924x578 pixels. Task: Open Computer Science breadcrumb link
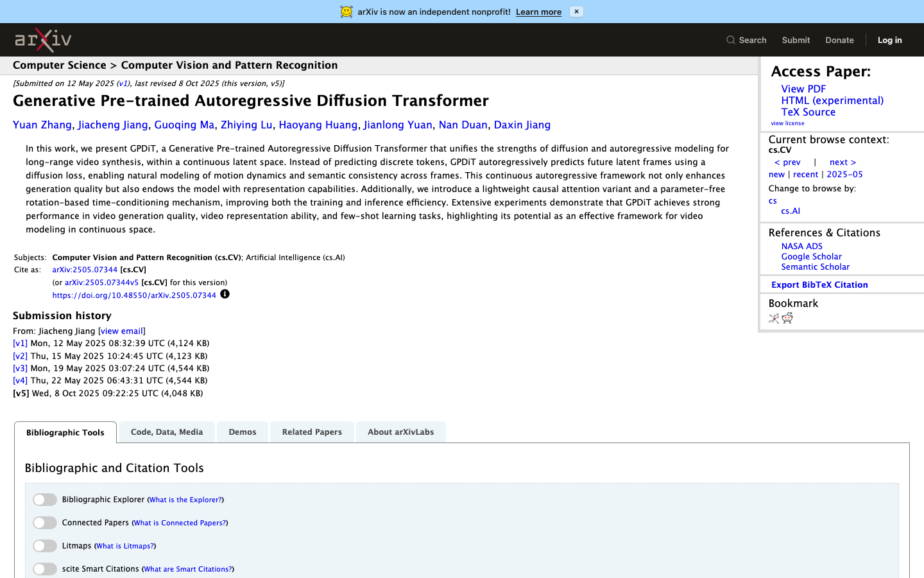point(60,65)
